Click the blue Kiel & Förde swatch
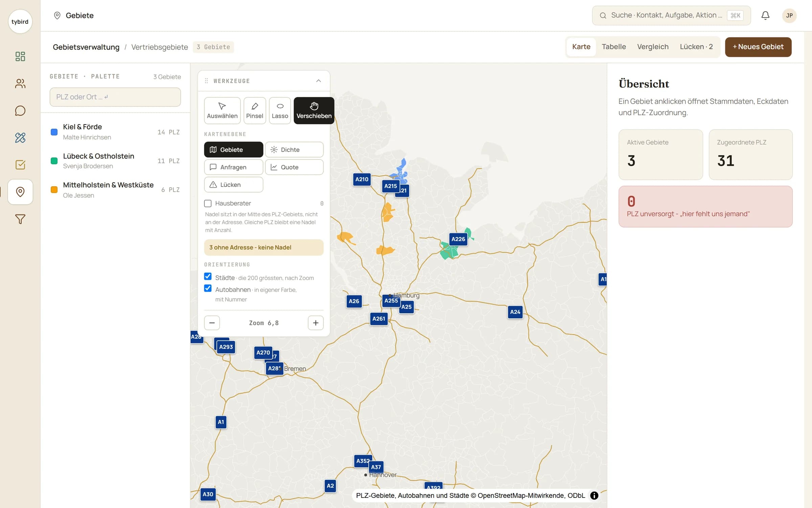812x508 pixels. click(54, 132)
